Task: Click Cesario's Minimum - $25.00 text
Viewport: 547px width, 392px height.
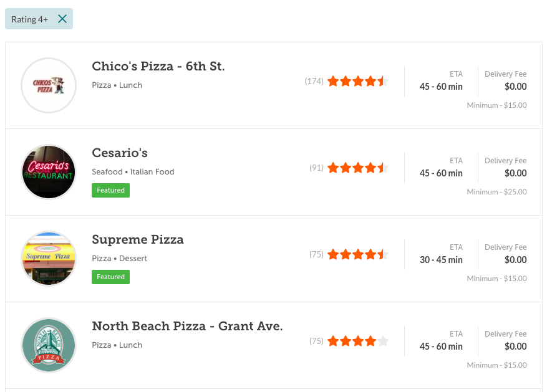Action: [x=496, y=192]
